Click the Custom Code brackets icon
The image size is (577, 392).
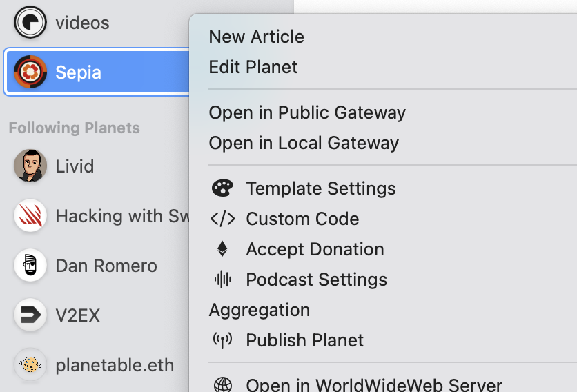click(x=223, y=219)
